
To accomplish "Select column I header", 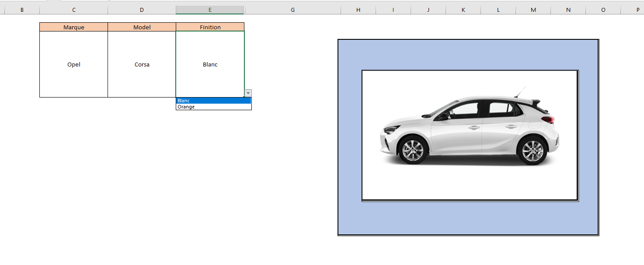I will [x=393, y=10].
